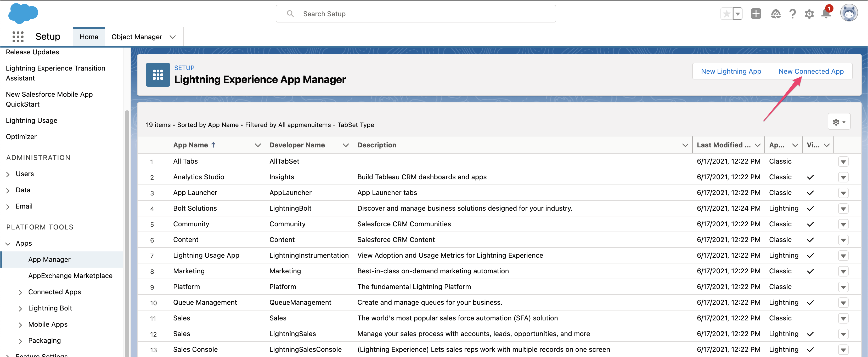868x357 pixels.
Task: Expand the Users tree node
Action: [x=8, y=174]
